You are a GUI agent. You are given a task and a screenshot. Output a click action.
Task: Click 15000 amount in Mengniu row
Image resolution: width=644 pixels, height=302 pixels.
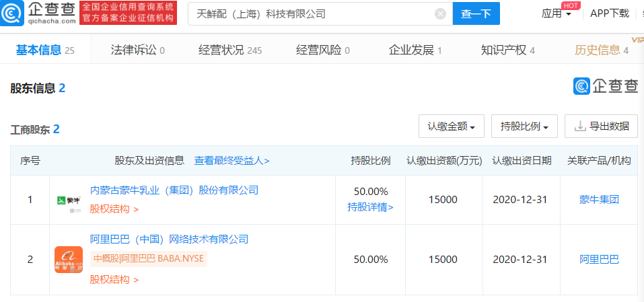tap(443, 200)
